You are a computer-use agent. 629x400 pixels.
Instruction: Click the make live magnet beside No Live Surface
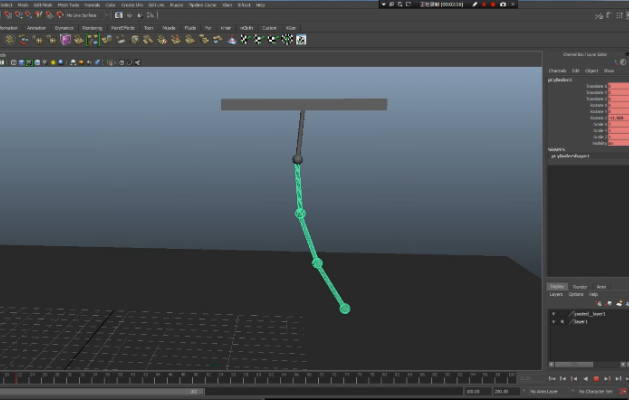coord(59,15)
